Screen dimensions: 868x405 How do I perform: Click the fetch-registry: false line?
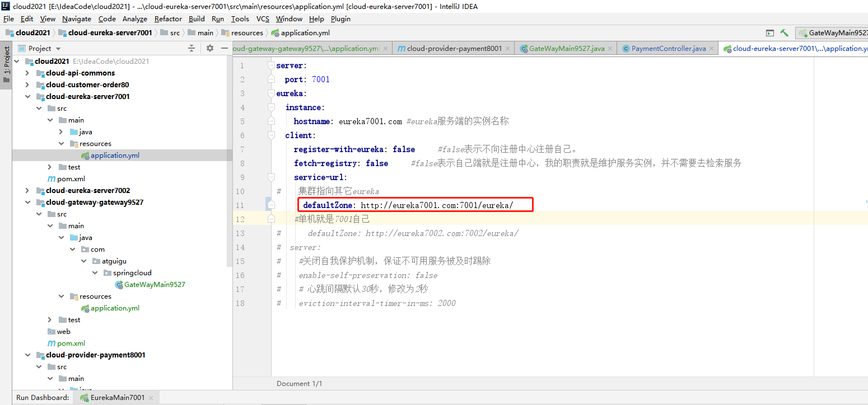click(341, 163)
